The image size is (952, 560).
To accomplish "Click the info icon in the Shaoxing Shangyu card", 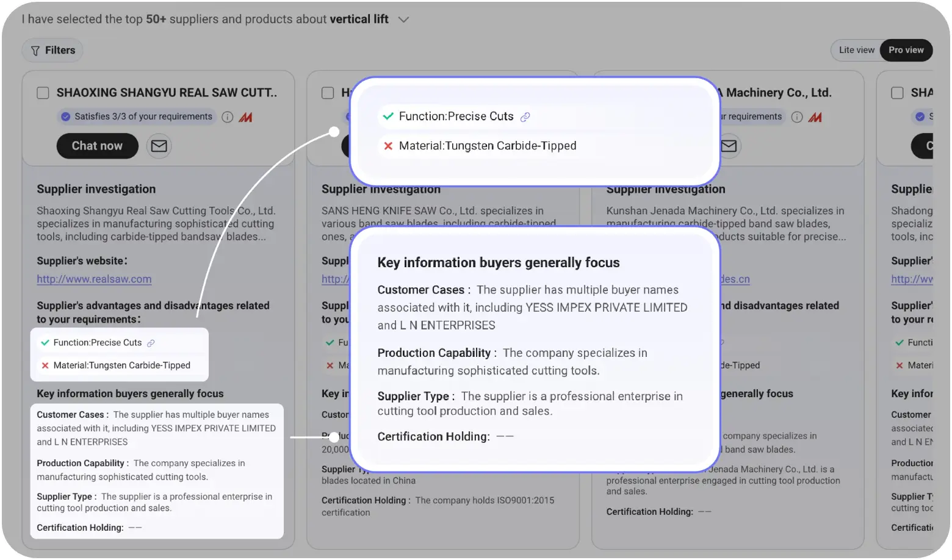I will coord(228,117).
